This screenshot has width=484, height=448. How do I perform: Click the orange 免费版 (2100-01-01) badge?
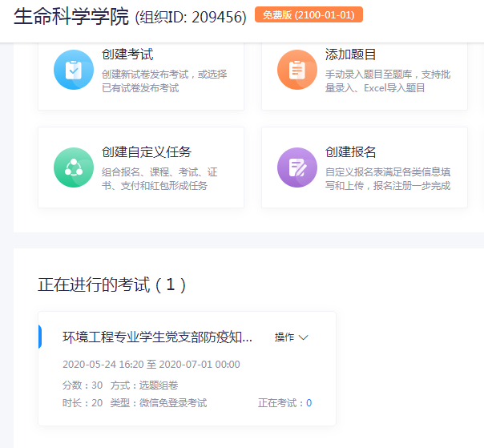pyautogui.click(x=309, y=14)
